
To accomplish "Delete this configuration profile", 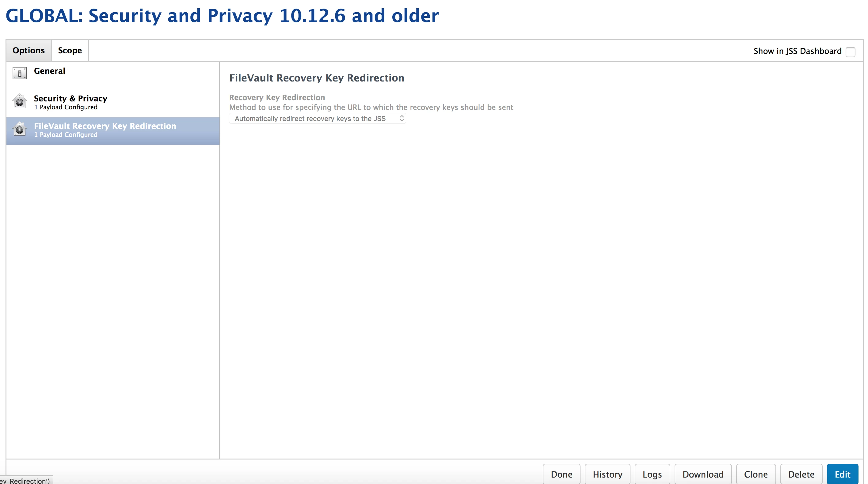I will (801, 474).
